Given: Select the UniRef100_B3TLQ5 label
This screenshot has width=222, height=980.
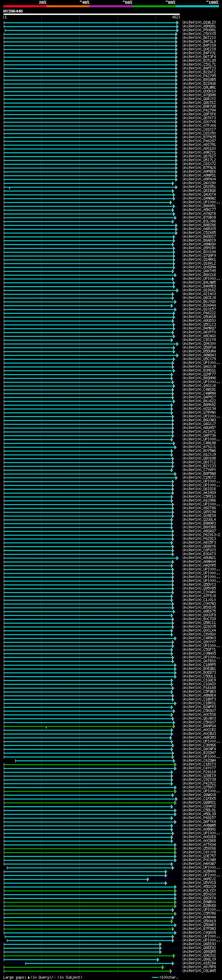Looking at the screenshot, I should pos(199,61).
